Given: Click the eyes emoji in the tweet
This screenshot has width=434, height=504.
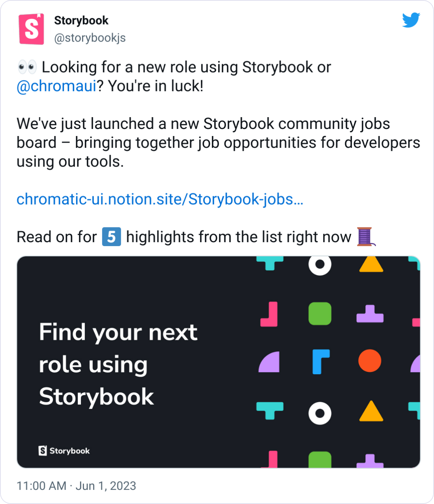Looking at the screenshot, I should tap(27, 67).
